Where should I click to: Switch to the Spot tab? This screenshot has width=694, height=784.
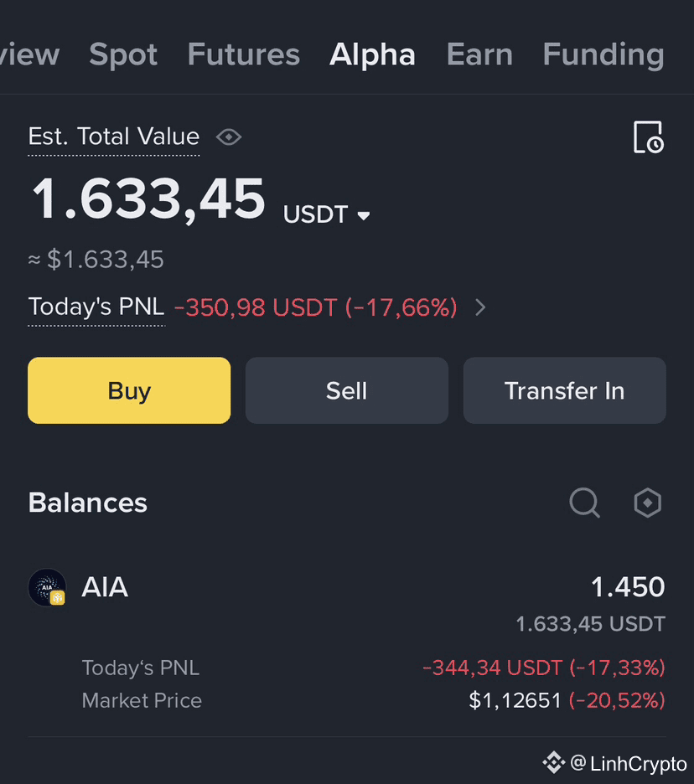point(123,54)
